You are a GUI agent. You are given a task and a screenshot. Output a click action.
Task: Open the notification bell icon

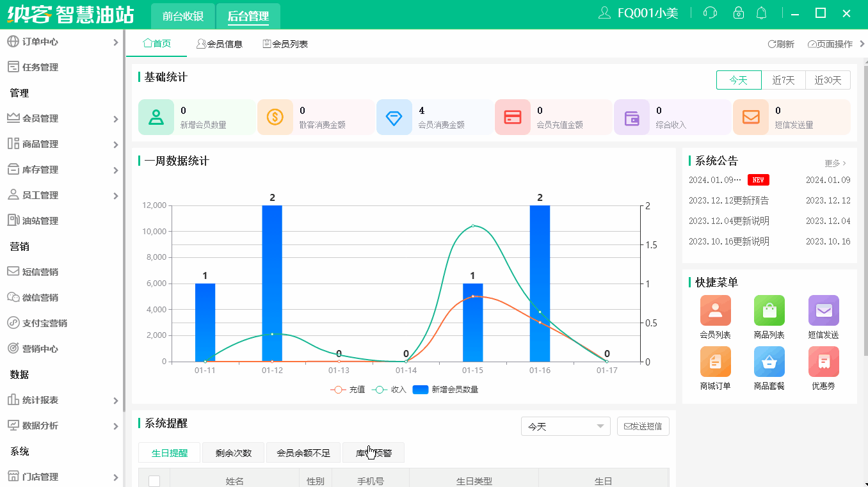pyautogui.click(x=761, y=12)
